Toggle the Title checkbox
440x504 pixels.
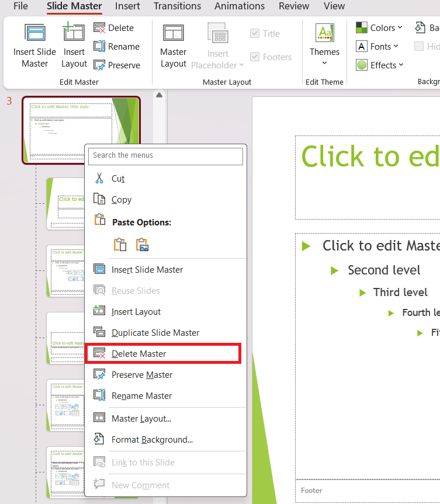tap(255, 33)
